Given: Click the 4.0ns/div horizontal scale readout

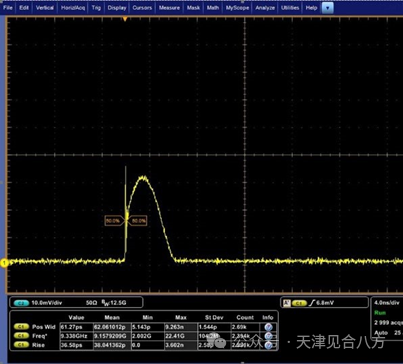Looking at the screenshot, I should [x=387, y=303].
